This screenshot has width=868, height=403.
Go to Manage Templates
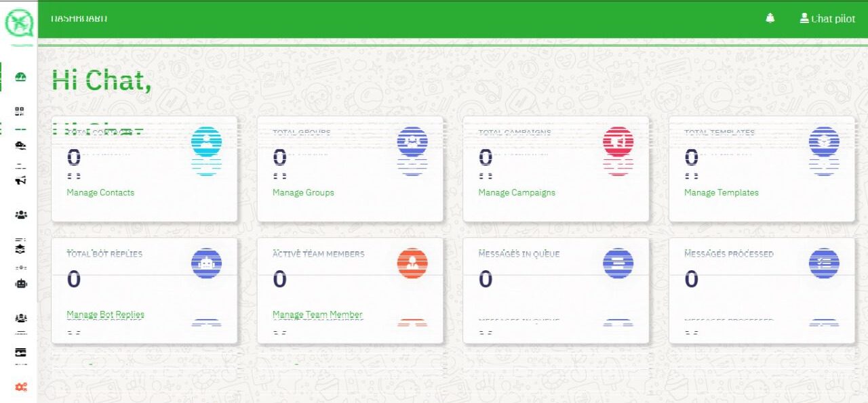point(722,192)
